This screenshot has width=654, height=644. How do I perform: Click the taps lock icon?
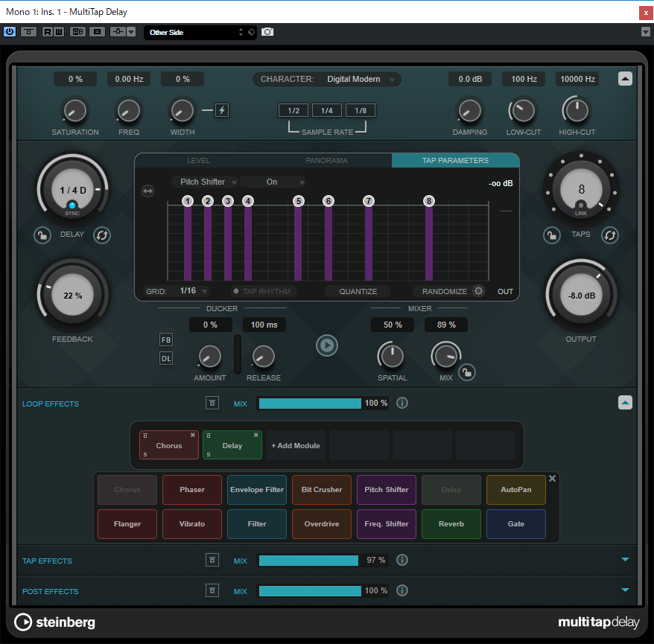coord(551,235)
